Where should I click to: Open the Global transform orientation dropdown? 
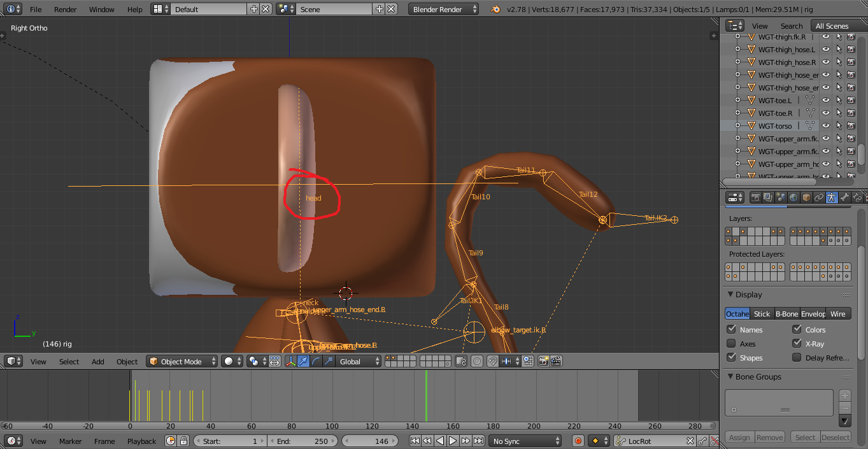point(357,361)
